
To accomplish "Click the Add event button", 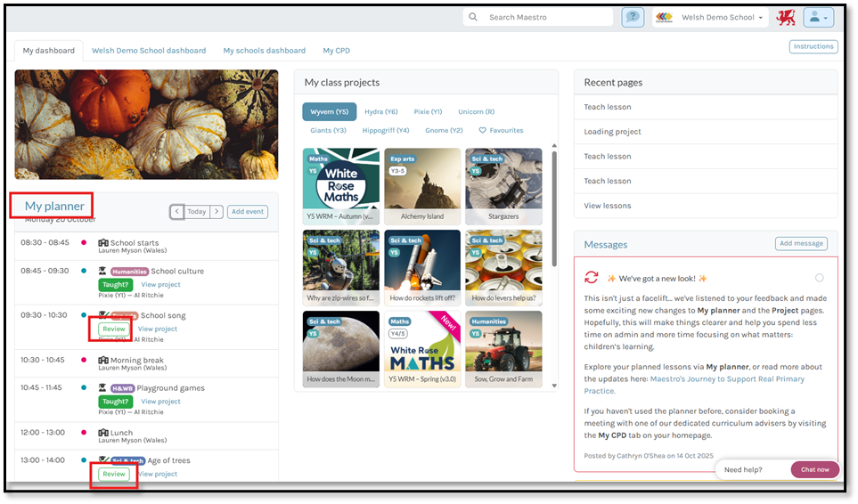I will pyautogui.click(x=248, y=212).
